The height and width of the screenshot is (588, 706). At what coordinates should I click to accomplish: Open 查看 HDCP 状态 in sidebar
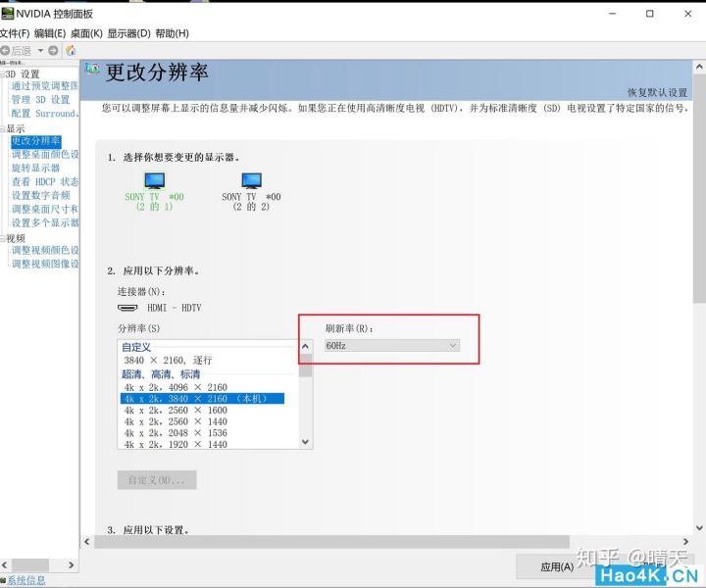coord(44,181)
